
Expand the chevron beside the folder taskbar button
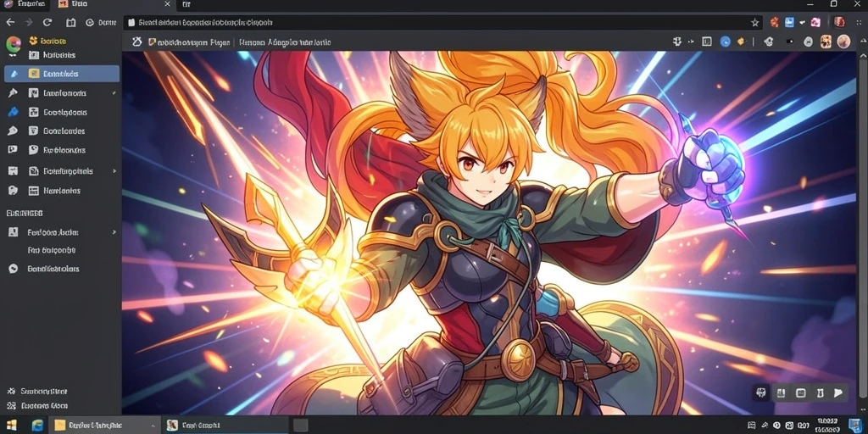153,426
